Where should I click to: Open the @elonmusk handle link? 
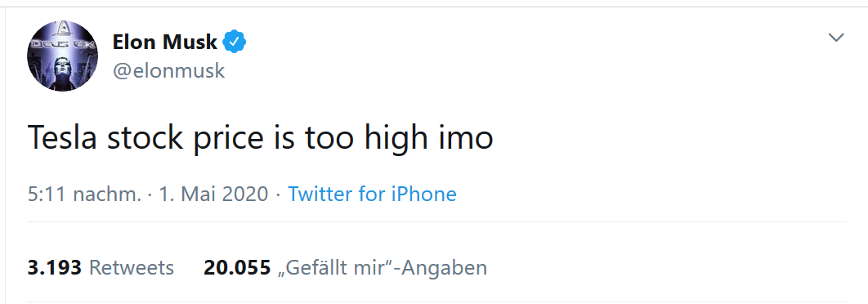pos(169,71)
